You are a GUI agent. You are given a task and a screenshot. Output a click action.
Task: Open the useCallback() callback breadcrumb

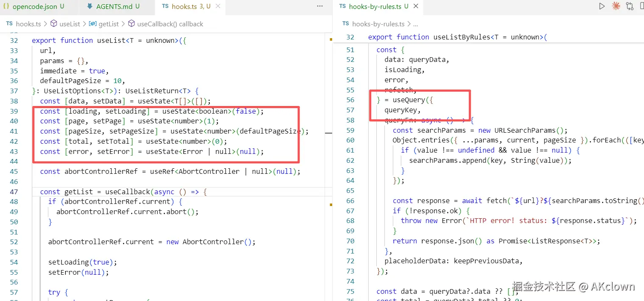coord(170,24)
